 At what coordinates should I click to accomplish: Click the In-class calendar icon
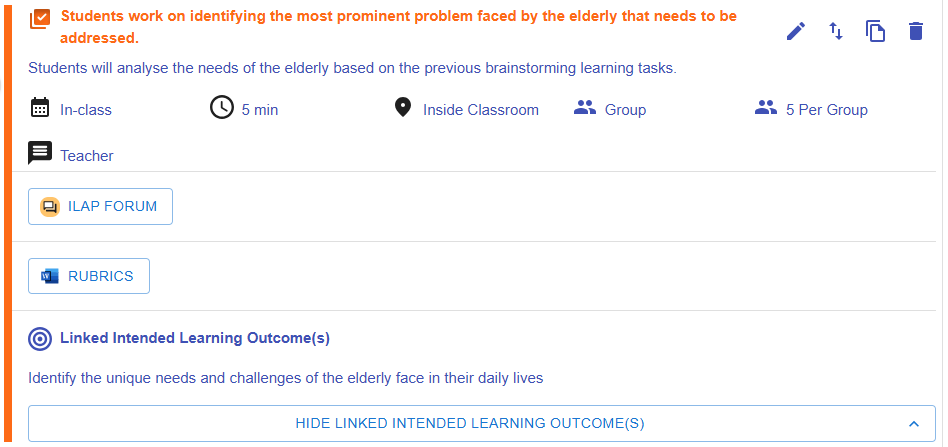pyautogui.click(x=40, y=108)
